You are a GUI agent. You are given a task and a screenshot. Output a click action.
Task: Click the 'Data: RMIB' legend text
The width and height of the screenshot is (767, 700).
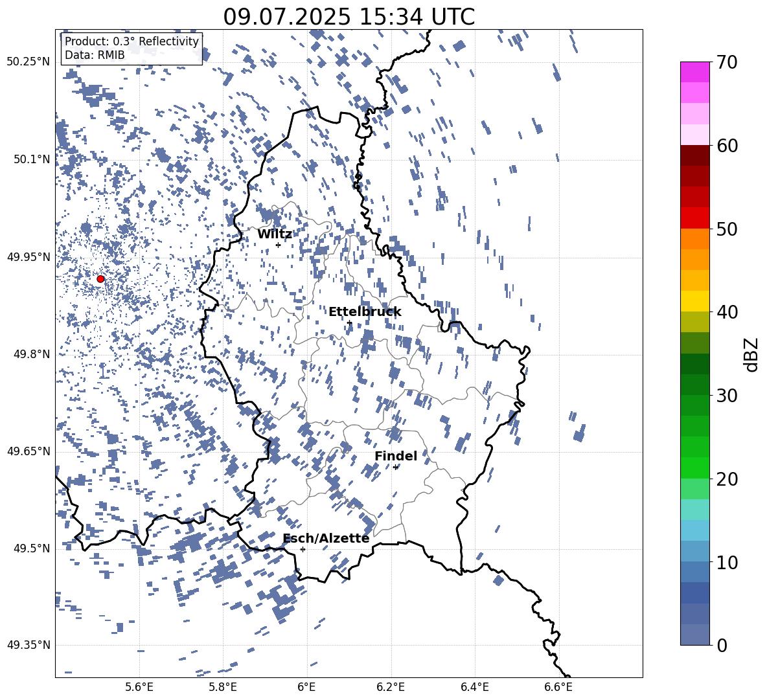(x=95, y=55)
